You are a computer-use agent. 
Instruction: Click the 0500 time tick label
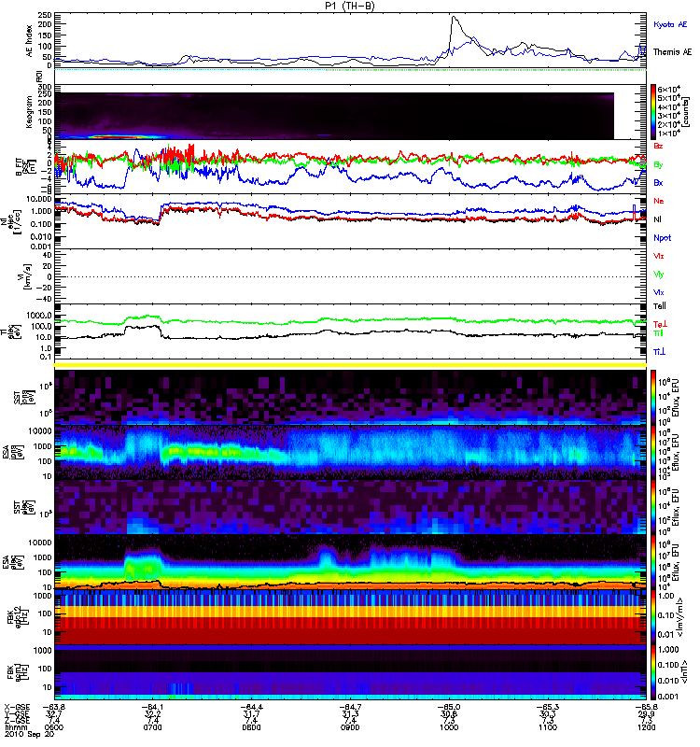pyautogui.click(x=54, y=727)
